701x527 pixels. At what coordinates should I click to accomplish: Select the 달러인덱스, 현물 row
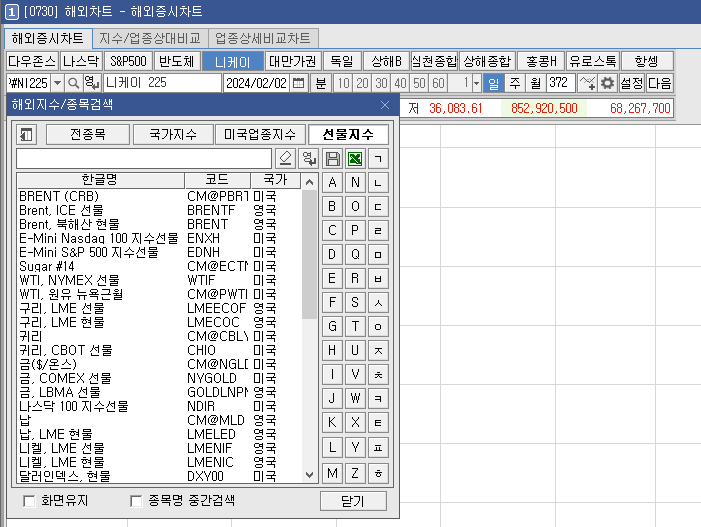[x=159, y=476]
